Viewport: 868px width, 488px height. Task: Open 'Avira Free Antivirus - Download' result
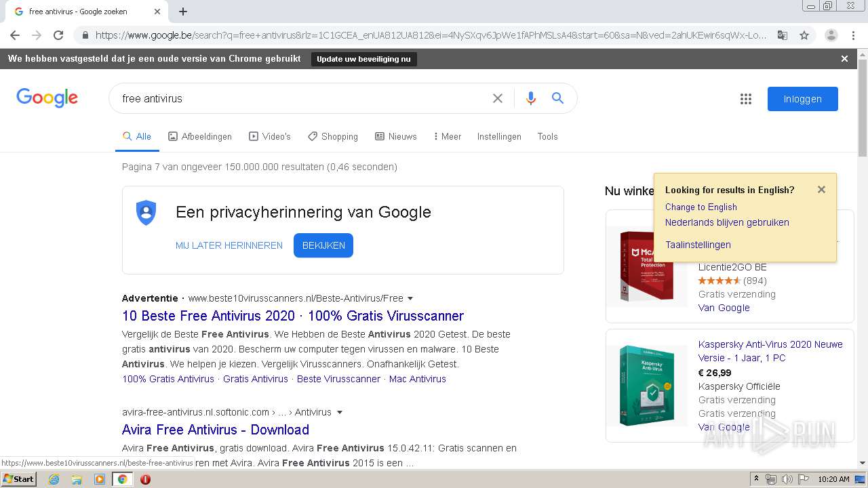pyautogui.click(x=216, y=430)
